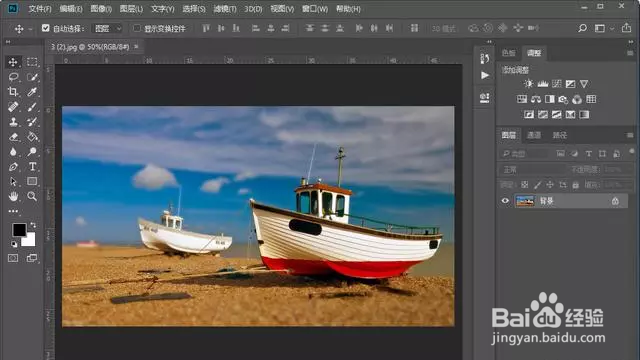Viewport: 640px width, 360px height.
Task: Select the Lasso tool
Action: click(x=13, y=77)
